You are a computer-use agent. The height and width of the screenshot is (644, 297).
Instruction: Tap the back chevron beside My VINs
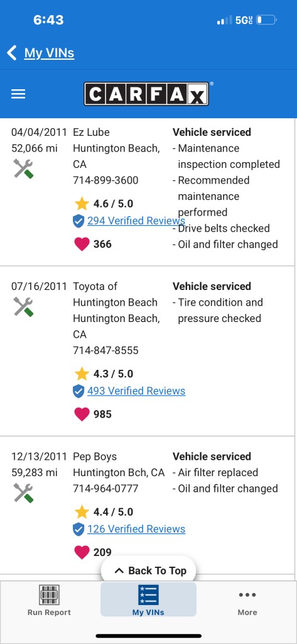[12, 53]
